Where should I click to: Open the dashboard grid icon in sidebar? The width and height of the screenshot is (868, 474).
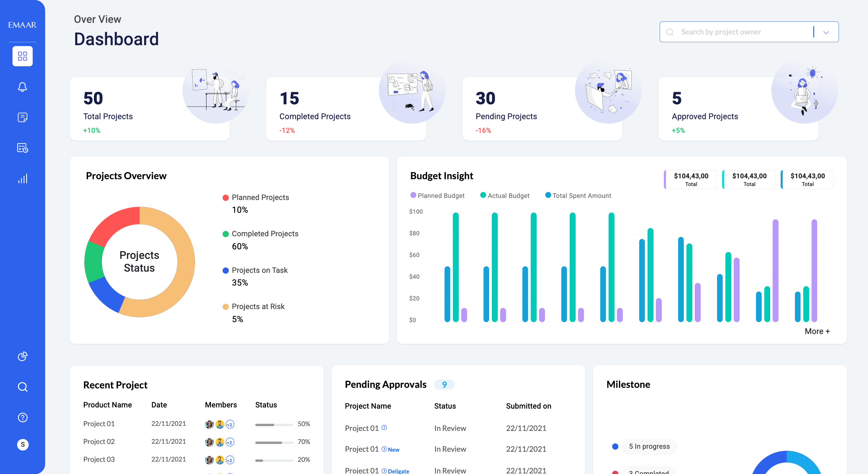coord(23,56)
